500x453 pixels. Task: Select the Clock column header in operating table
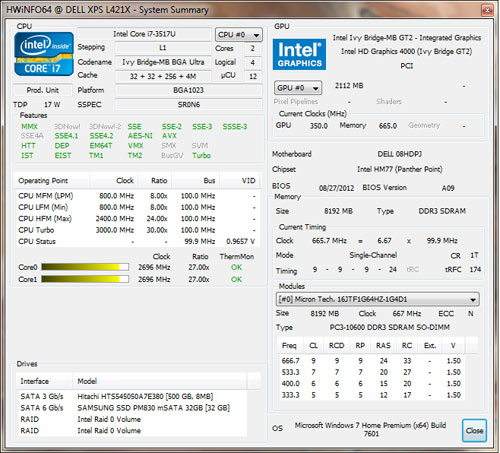(x=114, y=181)
